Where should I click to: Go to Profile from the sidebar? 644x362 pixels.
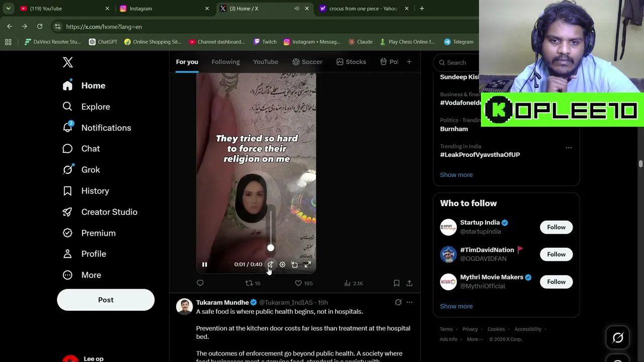point(84,254)
